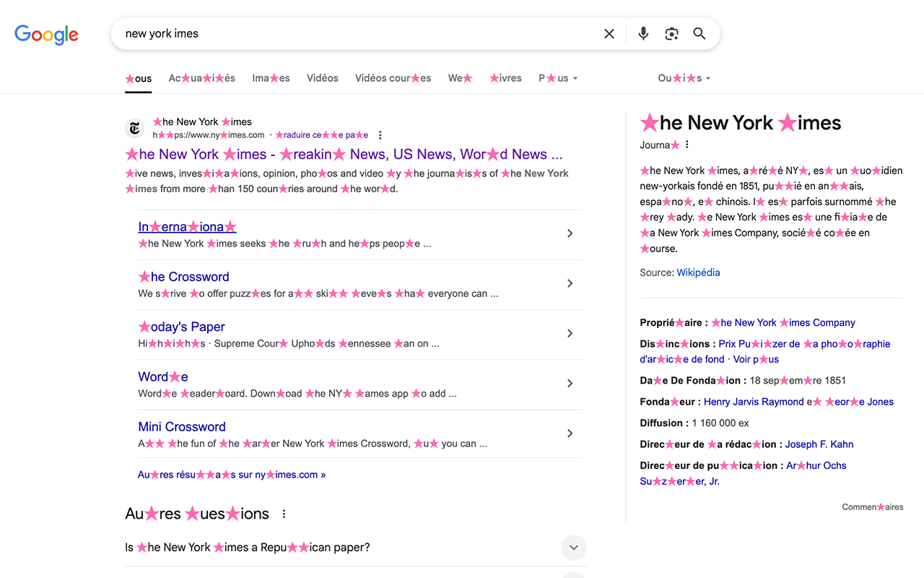The width and height of the screenshot is (924, 578).
Task: Open the three-dot menu beside Autres questions
Action: 284,514
